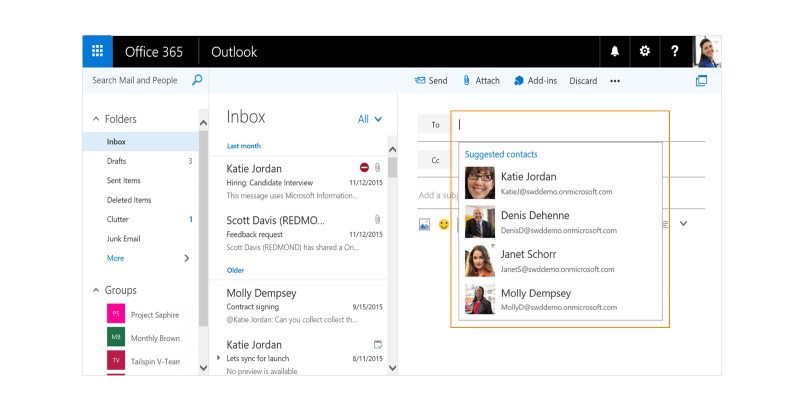
Task: Open the Office 365 app launcher
Action: tap(97, 51)
